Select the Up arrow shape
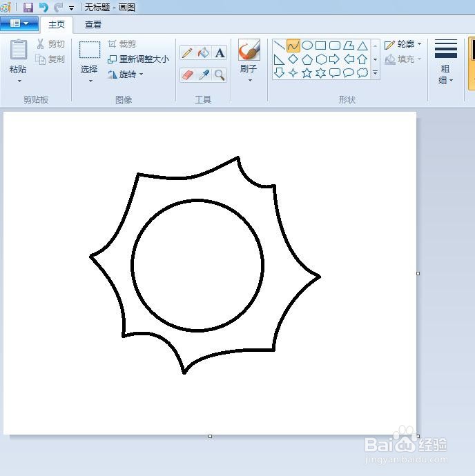Image resolution: width=475 pixels, height=476 pixels. 362,59
